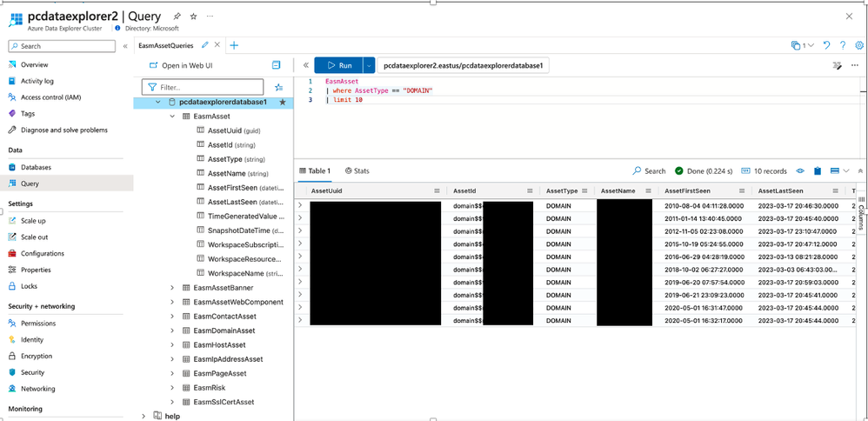Open help via question mark icon
The height and width of the screenshot is (421, 868).
click(843, 45)
